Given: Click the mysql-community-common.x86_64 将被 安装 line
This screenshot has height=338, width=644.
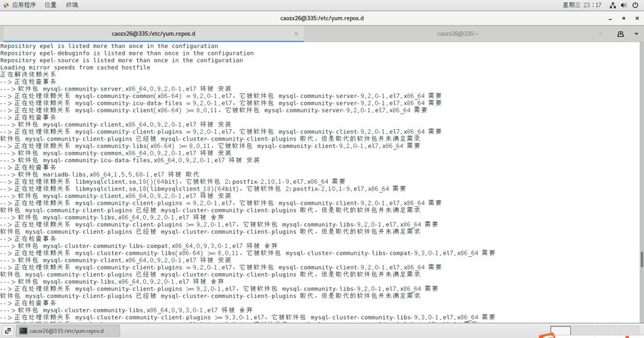Looking at the screenshot, I should coord(116,153).
